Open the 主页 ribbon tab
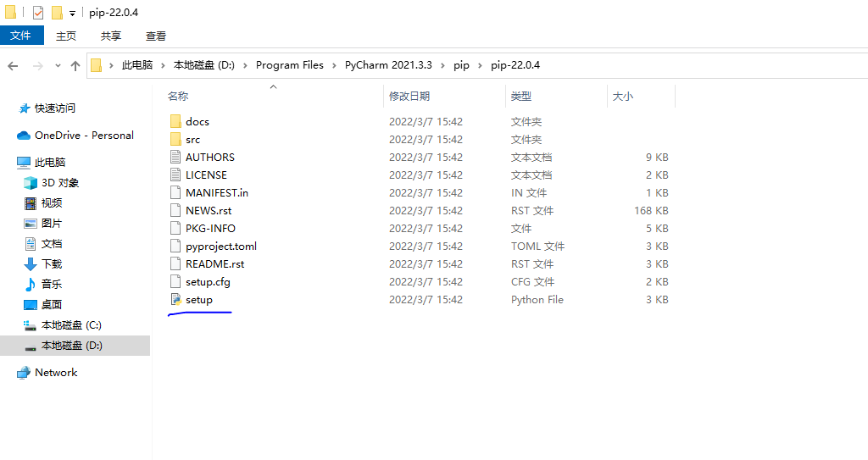Viewport: 868px width, 460px height. click(66, 36)
